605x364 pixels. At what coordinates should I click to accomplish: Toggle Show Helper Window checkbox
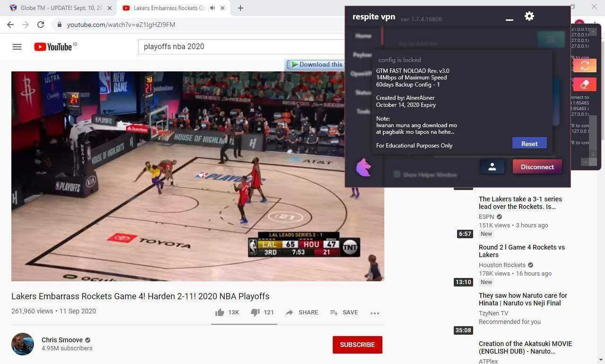click(397, 174)
